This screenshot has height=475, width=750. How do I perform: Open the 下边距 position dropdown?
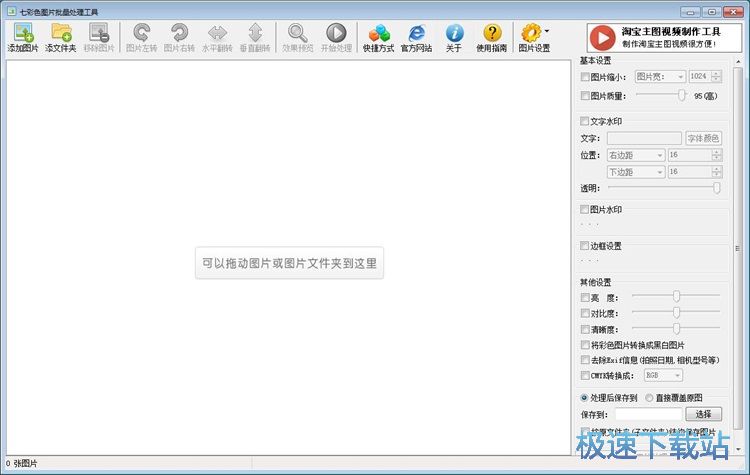636,172
